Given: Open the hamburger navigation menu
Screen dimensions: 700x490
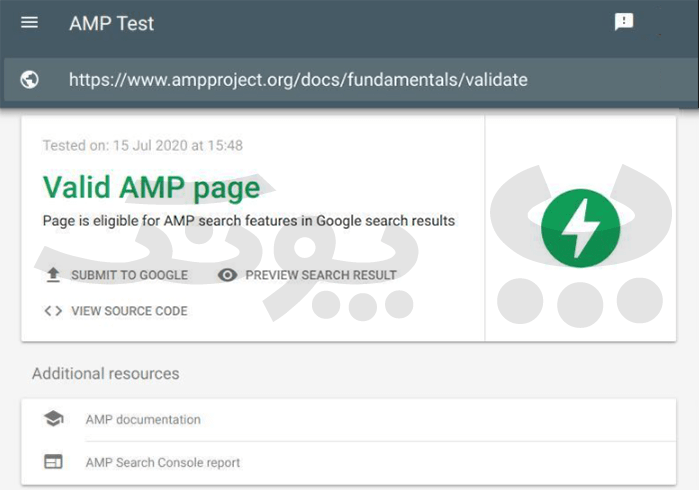Looking at the screenshot, I should point(29,22).
